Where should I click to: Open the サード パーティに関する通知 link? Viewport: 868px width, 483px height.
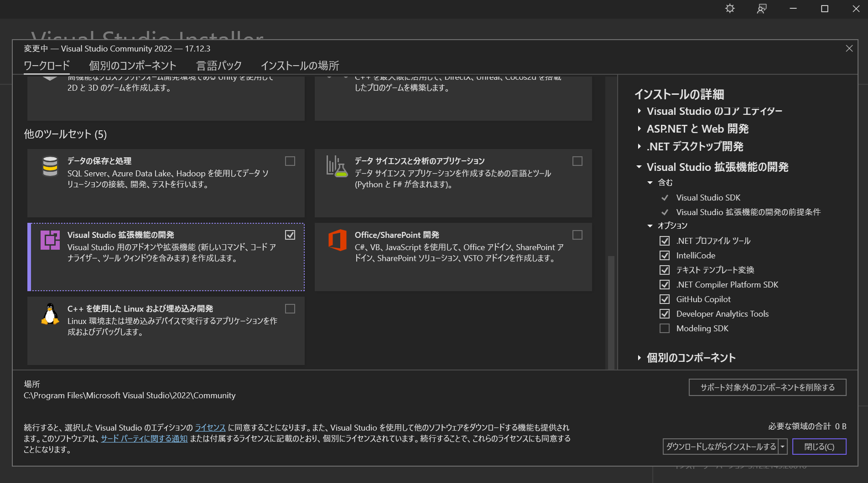[144, 439]
